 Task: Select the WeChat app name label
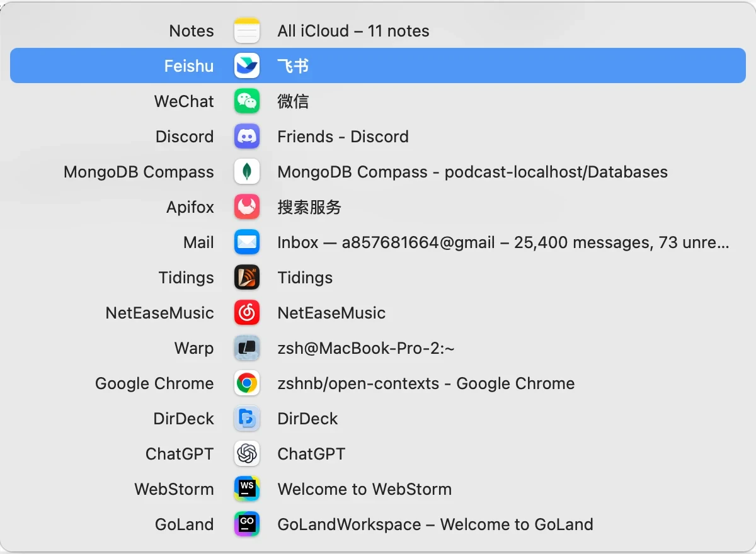pyautogui.click(x=184, y=101)
